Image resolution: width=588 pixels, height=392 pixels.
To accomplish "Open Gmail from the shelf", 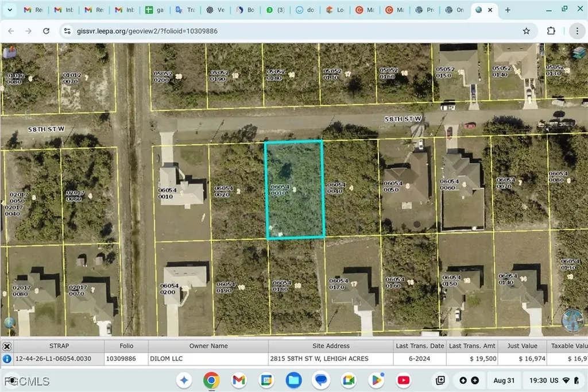I will (x=239, y=380).
